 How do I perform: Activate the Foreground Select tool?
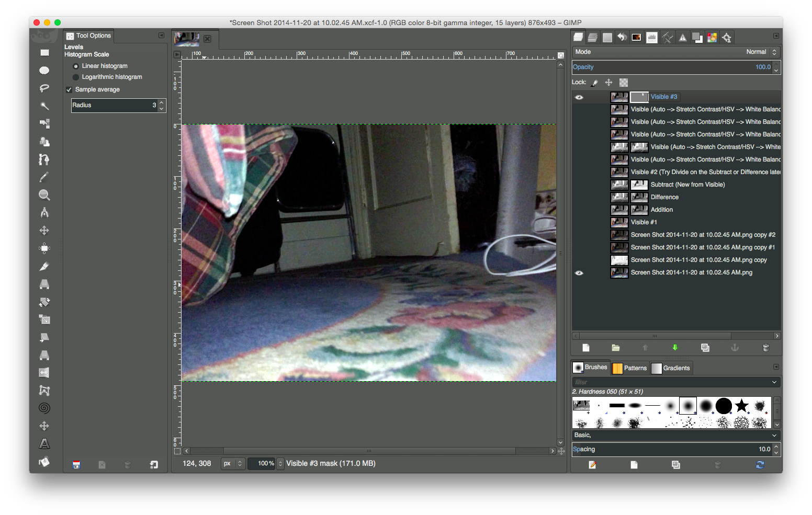(x=44, y=141)
